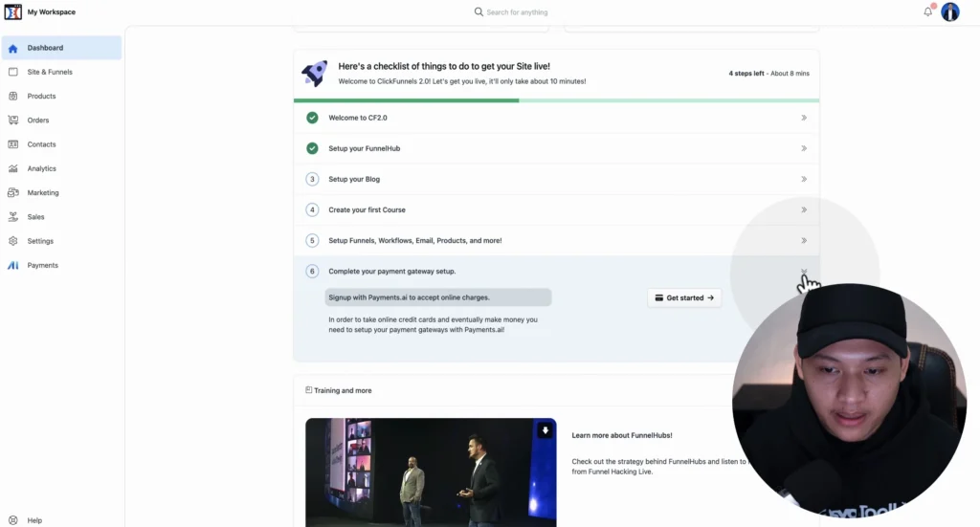Click the checklist progress bar
This screenshot has width=980, height=527.
pos(556,100)
